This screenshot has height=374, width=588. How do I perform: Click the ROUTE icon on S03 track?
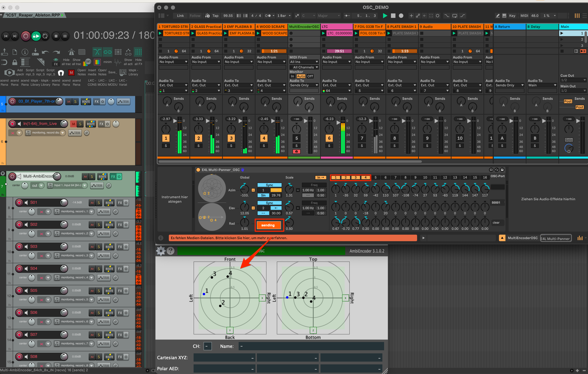coord(109,247)
